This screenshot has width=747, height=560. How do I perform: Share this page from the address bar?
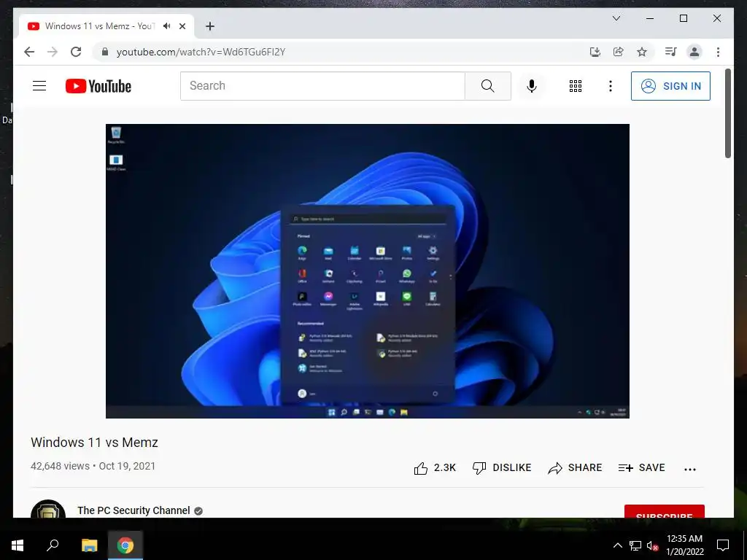tap(619, 52)
